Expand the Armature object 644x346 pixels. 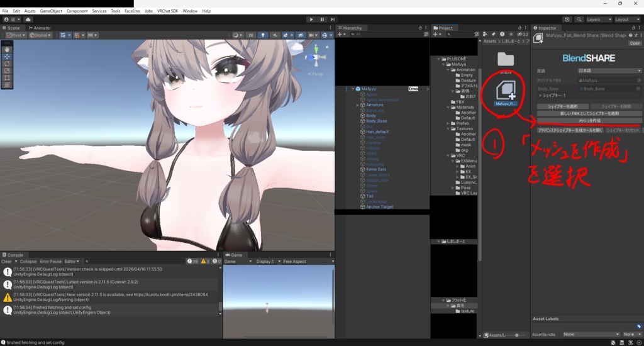(x=357, y=105)
